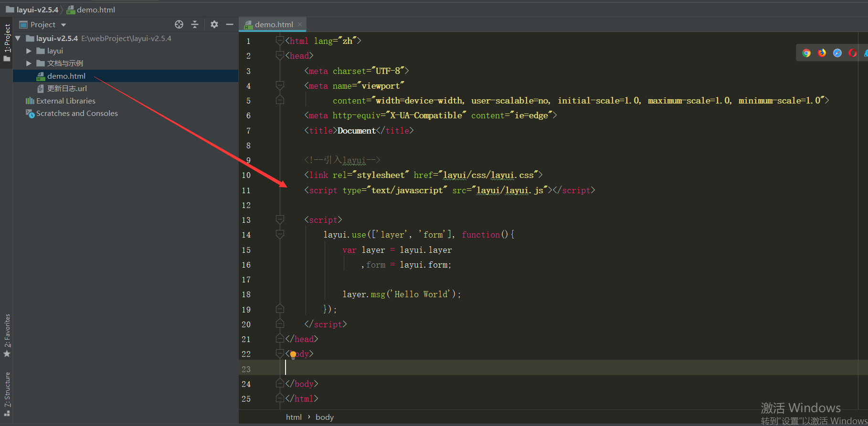Click the layui/layui.js src path

click(509, 190)
